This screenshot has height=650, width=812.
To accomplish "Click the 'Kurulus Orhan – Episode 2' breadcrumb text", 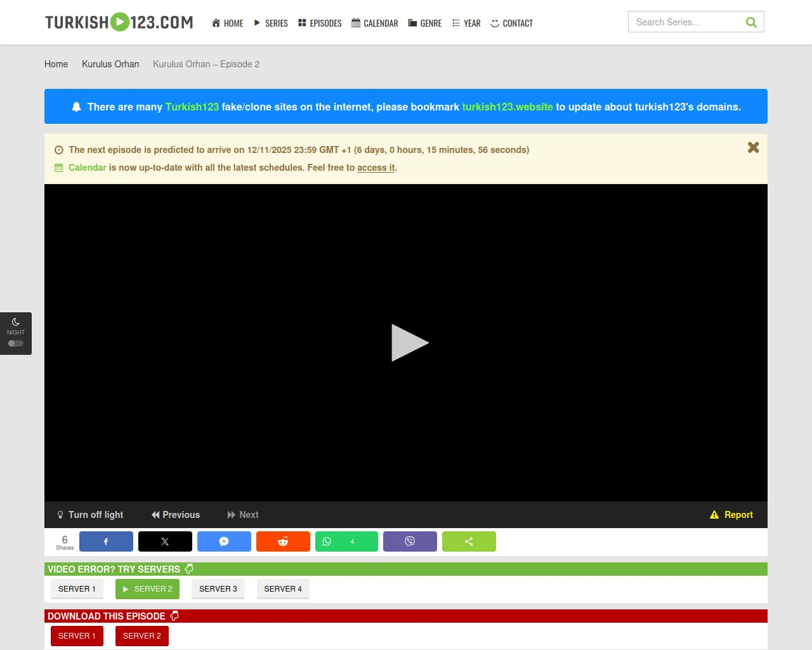I will [206, 64].
